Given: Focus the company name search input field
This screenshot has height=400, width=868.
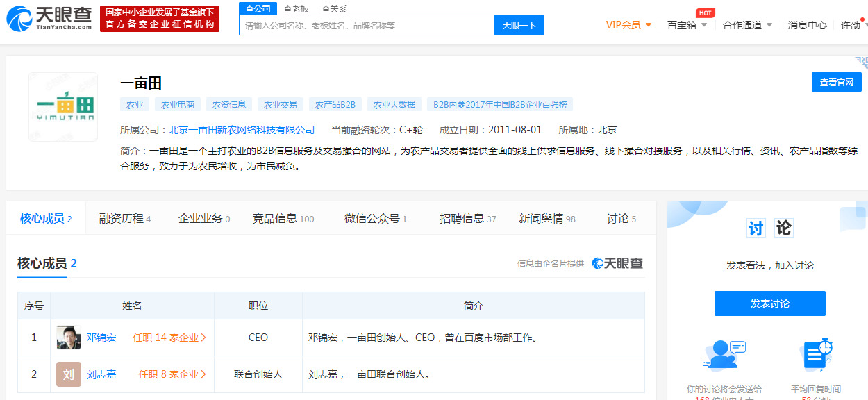Looking at the screenshot, I should pos(367,25).
